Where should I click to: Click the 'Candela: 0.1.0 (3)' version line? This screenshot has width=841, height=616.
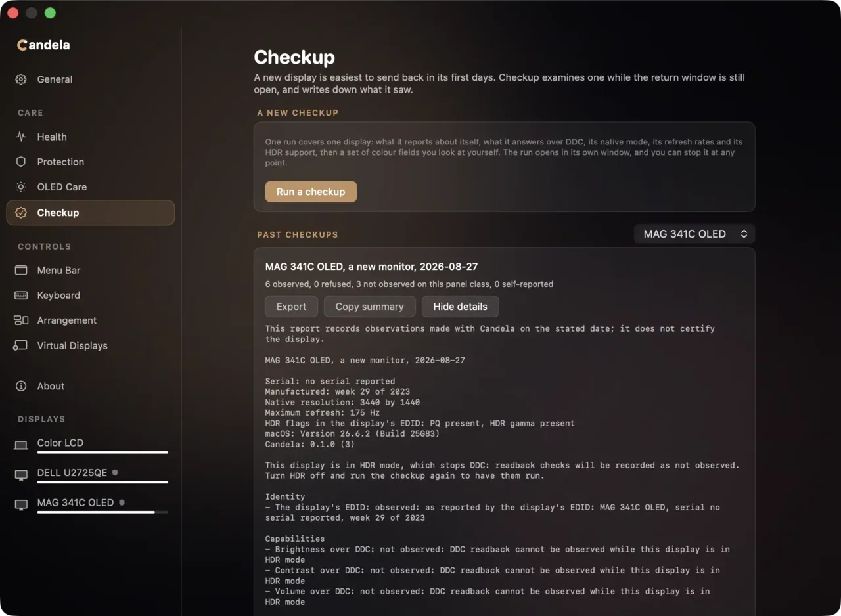pyautogui.click(x=310, y=444)
